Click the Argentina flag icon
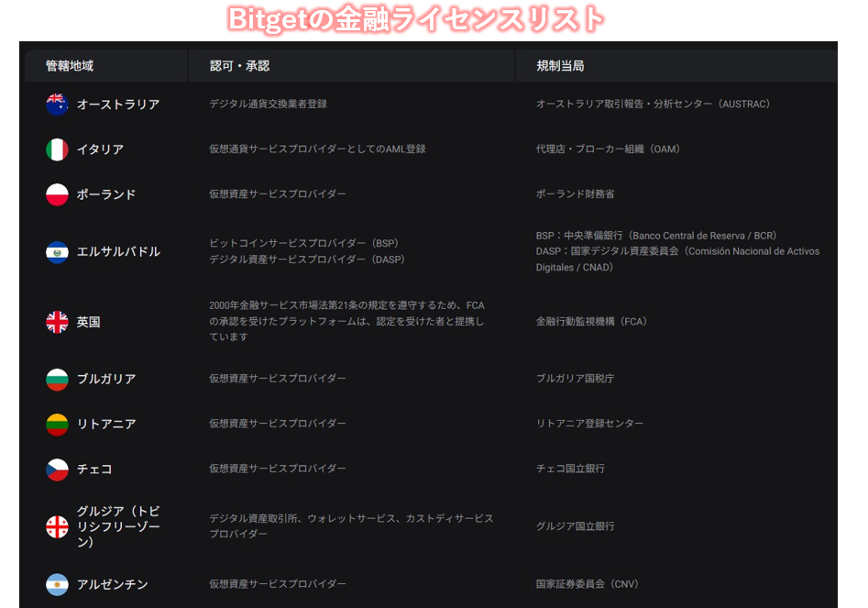 (57, 584)
